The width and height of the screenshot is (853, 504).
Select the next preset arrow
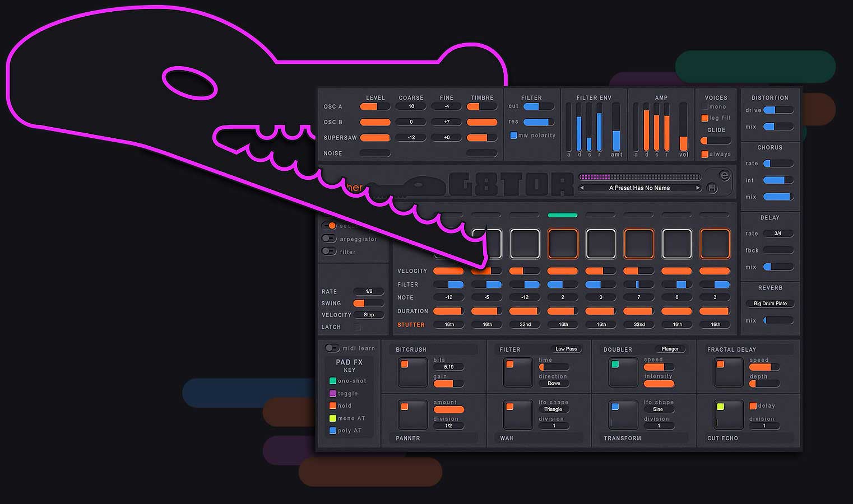click(x=698, y=188)
